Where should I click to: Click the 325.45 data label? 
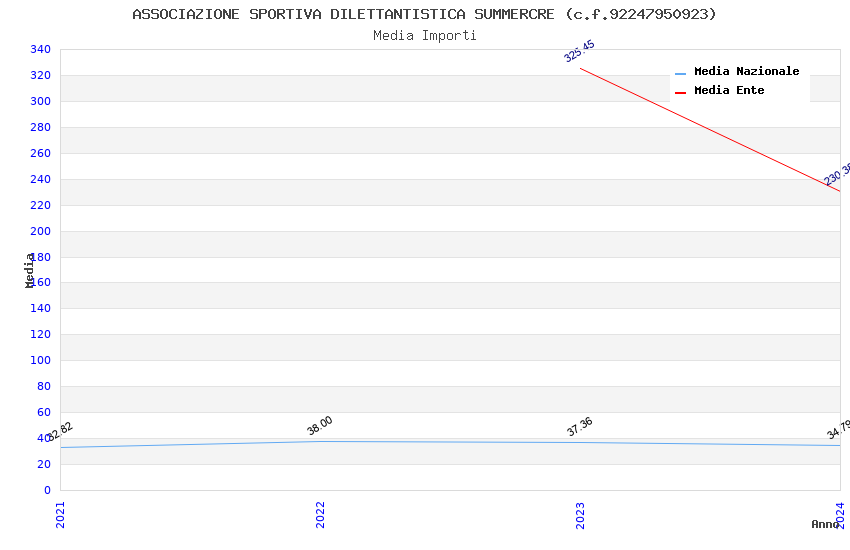click(x=579, y=51)
